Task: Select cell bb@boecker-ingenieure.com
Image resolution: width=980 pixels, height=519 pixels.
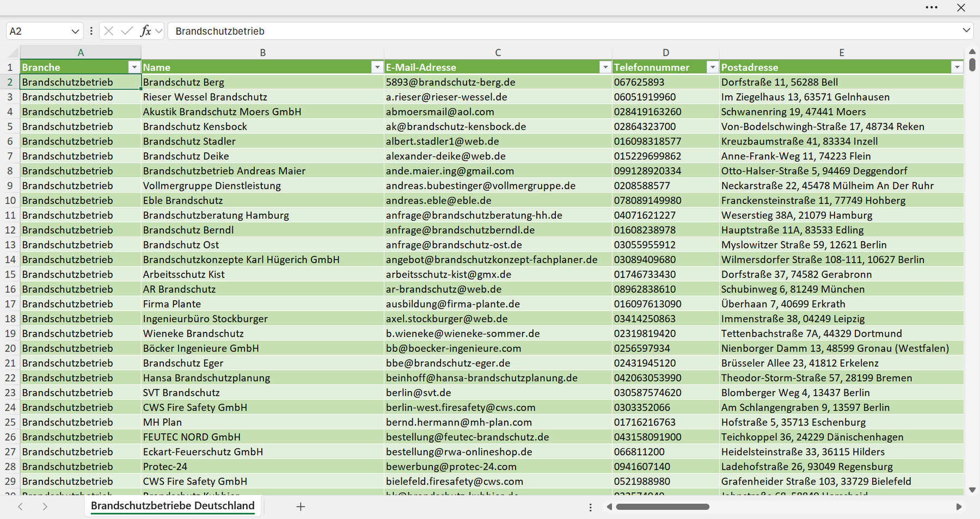Action: click(498, 348)
